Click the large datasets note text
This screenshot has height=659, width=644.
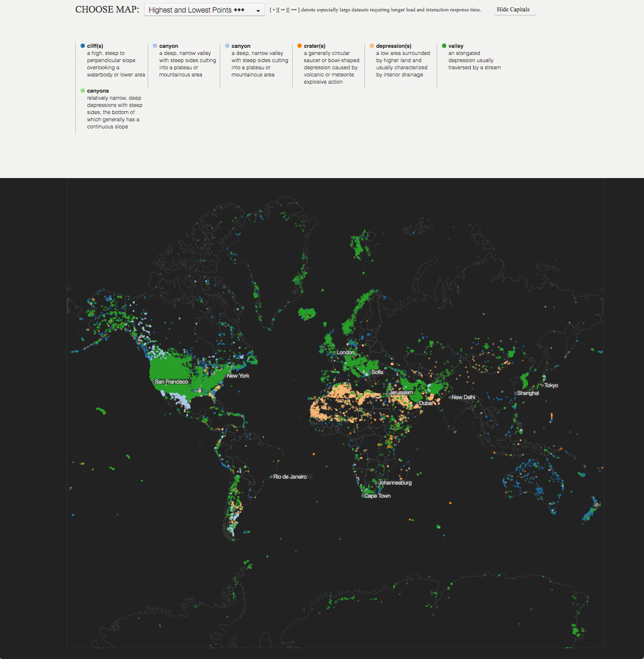(375, 10)
